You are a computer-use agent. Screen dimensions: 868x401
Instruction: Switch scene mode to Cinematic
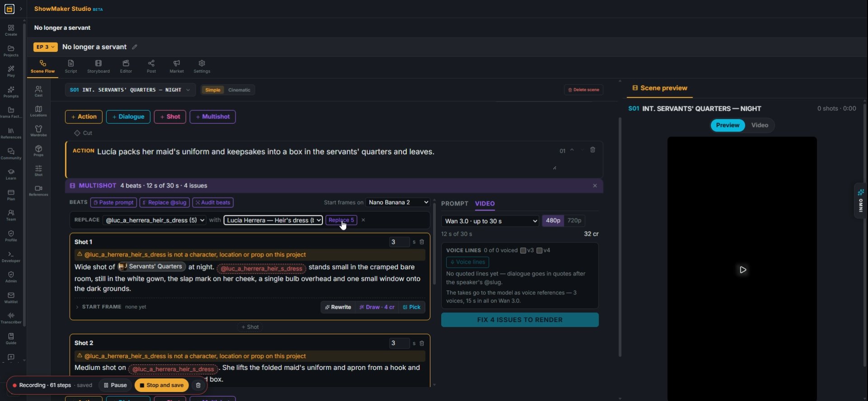[239, 90]
